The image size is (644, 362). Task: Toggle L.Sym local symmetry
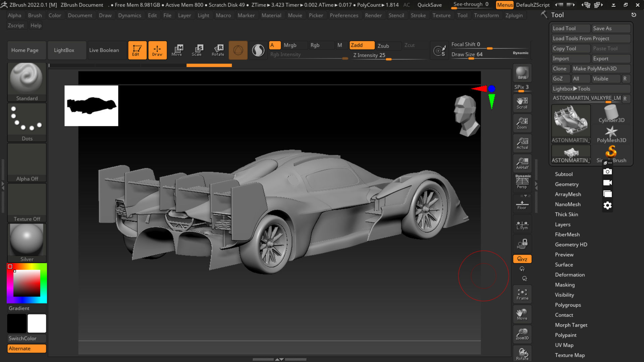coord(522,224)
